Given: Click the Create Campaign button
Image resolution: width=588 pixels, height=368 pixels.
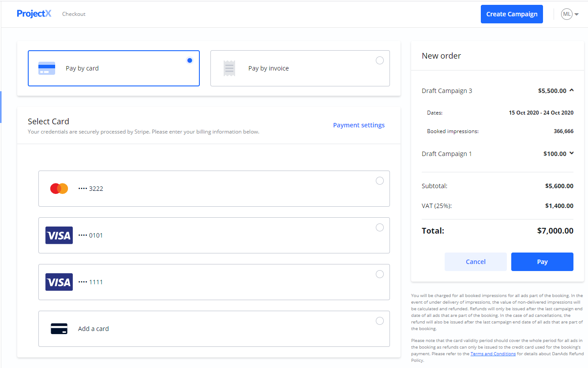Looking at the screenshot, I should point(512,14).
